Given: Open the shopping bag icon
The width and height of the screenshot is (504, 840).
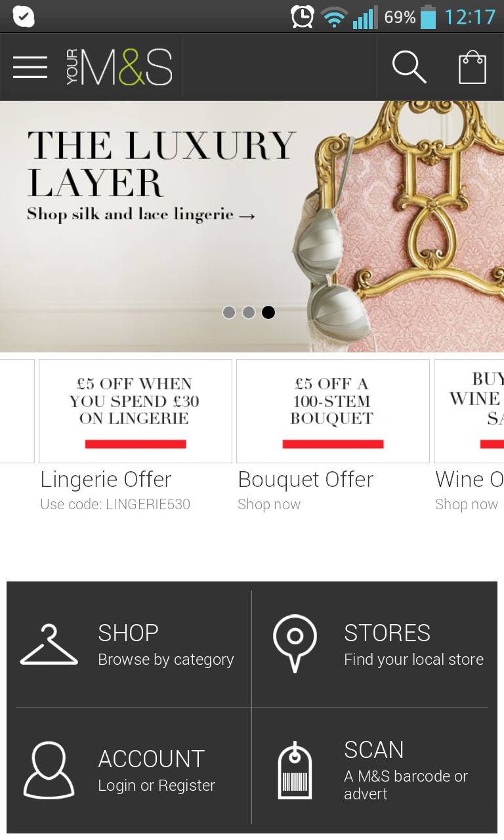Looking at the screenshot, I should 472,67.
